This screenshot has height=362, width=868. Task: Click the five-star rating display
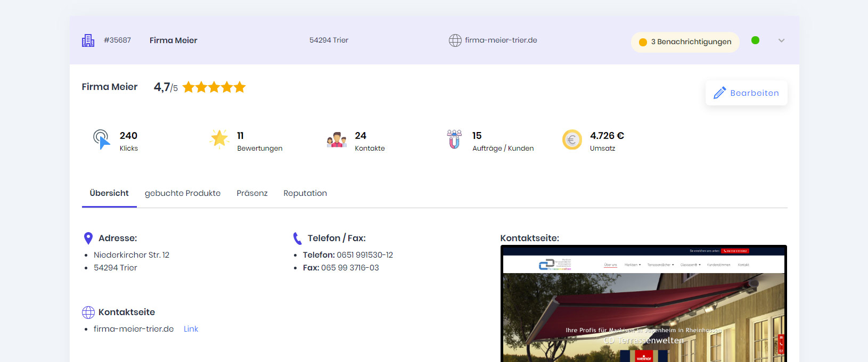(214, 87)
